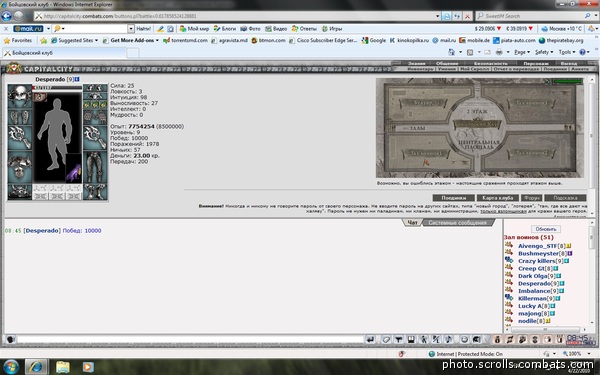The height and width of the screenshot is (375, 600).
Task: Open Internet Explorer from the Windows taskbar
Action: [x=36, y=367]
